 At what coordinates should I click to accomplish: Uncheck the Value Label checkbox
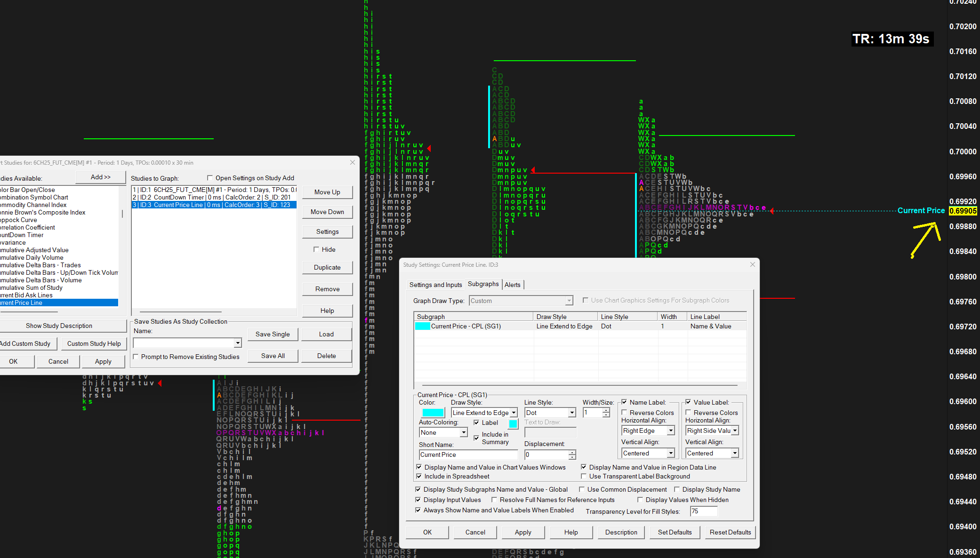pos(688,402)
